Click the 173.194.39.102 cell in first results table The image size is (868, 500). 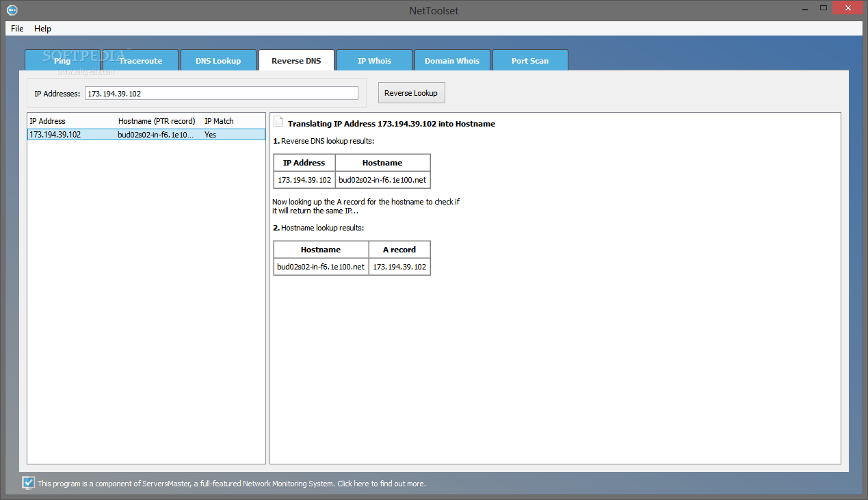304,180
